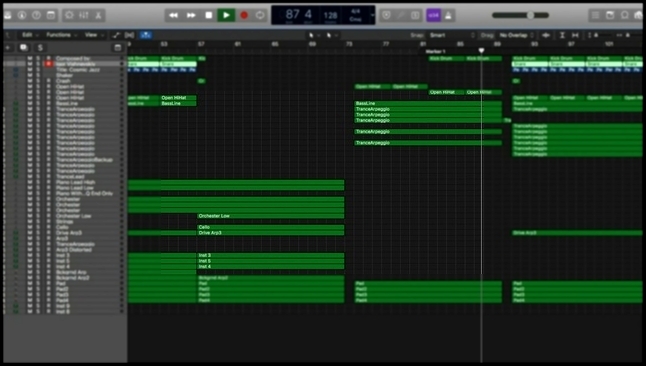Click Marker 1 in the marker lane
646x366 pixels.
(x=435, y=52)
